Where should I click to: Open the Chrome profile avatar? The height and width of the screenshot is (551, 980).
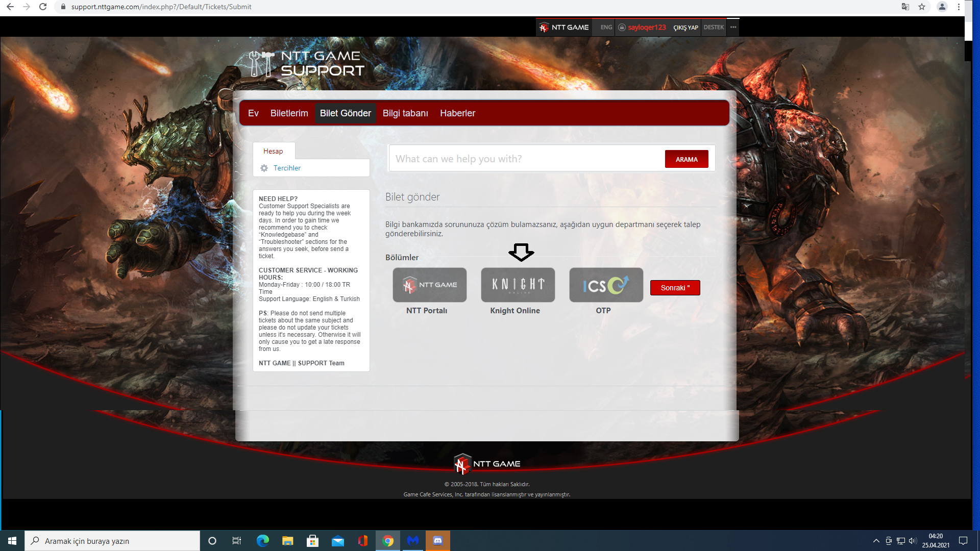[x=942, y=7]
